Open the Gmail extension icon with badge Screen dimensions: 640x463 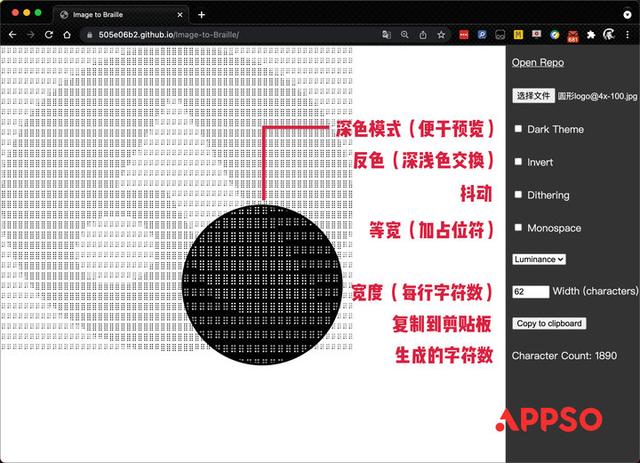tap(572, 35)
